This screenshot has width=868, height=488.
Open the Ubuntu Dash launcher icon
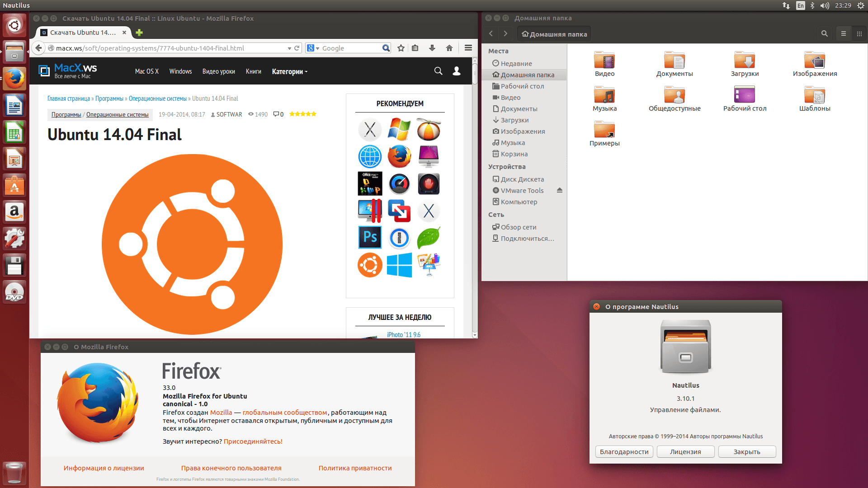[x=14, y=25]
